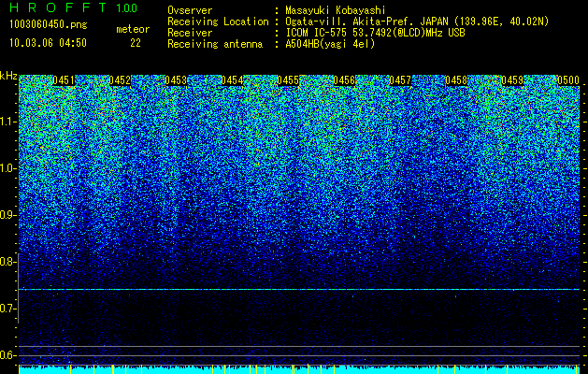Screen dimensions: 588x374
Task: Click the 0.9 frequency axis label
Action: click(x=7, y=215)
